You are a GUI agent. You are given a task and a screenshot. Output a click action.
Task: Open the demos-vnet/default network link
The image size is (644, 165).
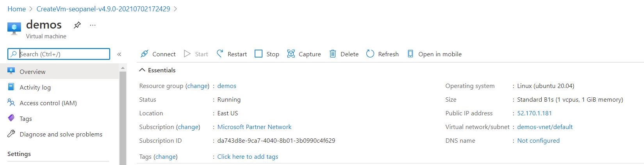545,127
